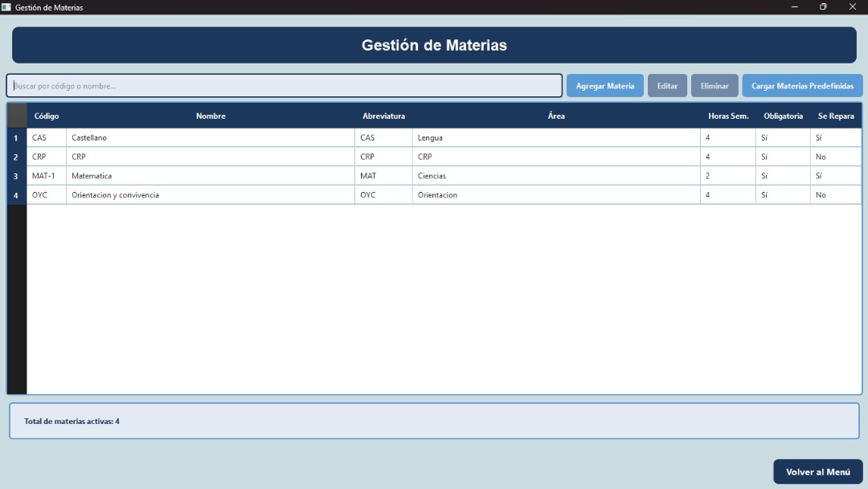Click the Agregar Materia button
This screenshot has width=868, height=489.
tap(604, 86)
